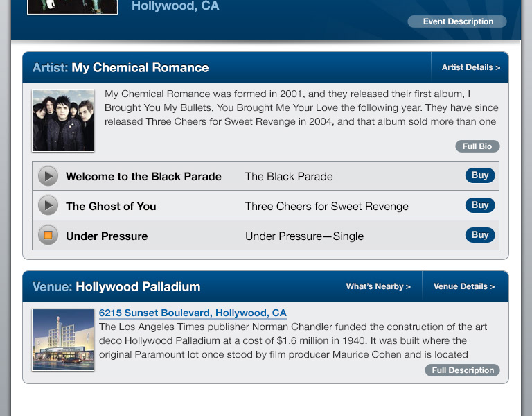Read the Full Bio of artist
This screenshot has width=532, height=416.
[477, 146]
